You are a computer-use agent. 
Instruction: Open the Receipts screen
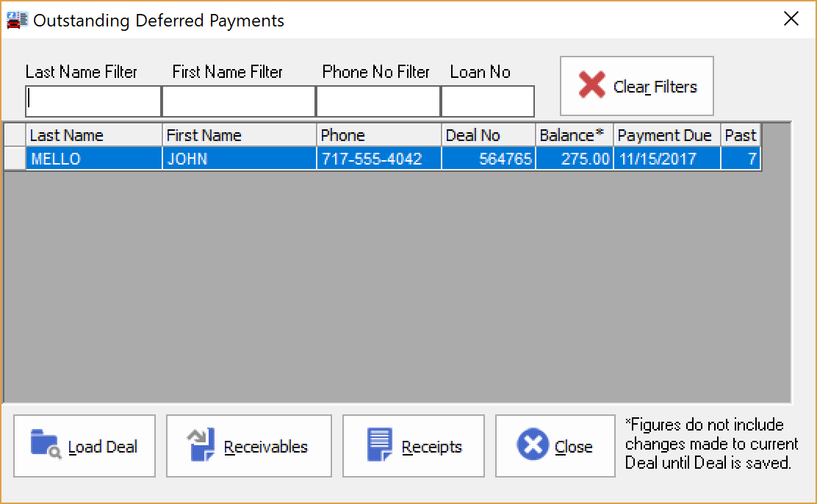click(414, 446)
